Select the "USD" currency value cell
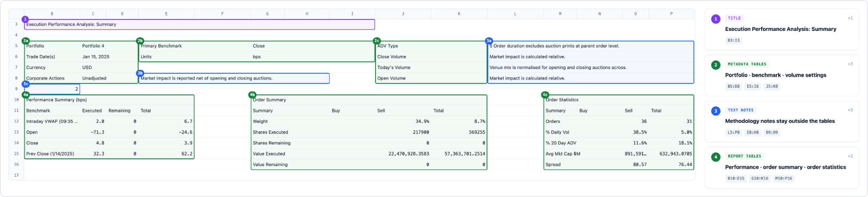The image size is (868, 197). [109, 68]
